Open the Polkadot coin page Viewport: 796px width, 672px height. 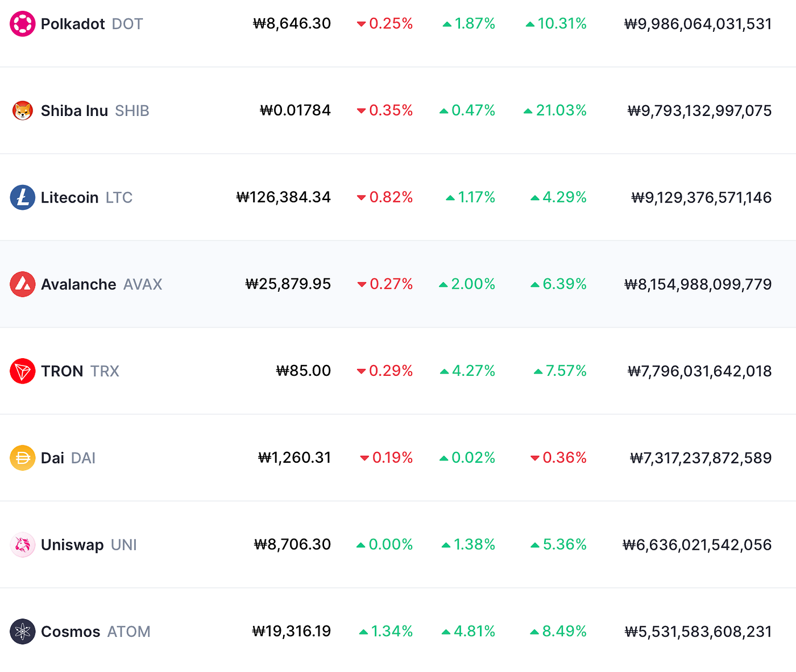(x=73, y=24)
